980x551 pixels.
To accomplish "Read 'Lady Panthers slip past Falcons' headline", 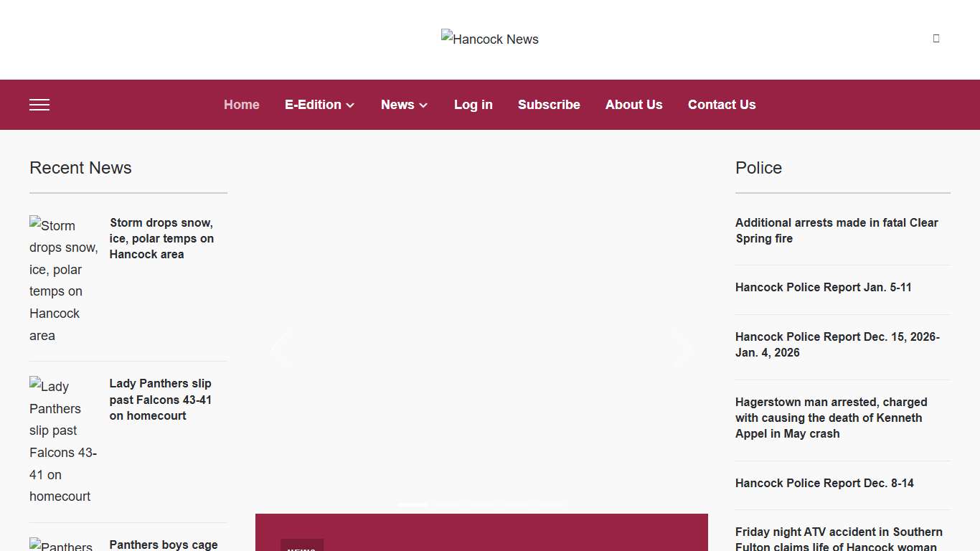I will [x=160, y=400].
